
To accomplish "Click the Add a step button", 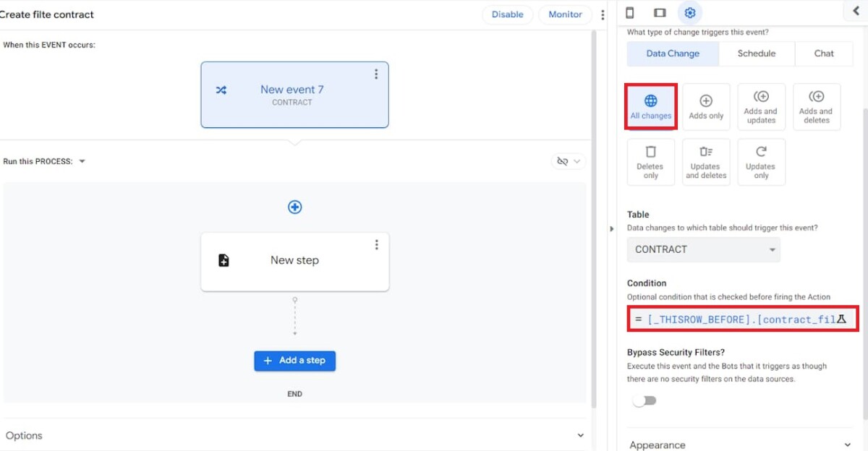I will point(294,361).
